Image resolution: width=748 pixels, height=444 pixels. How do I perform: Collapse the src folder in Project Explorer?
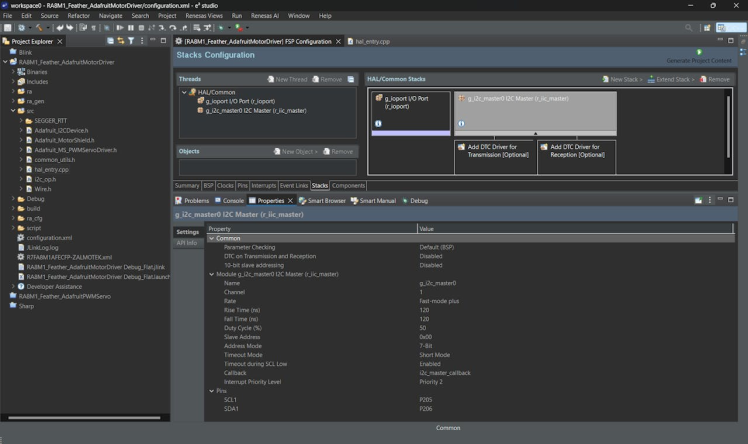[x=13, y=111]
